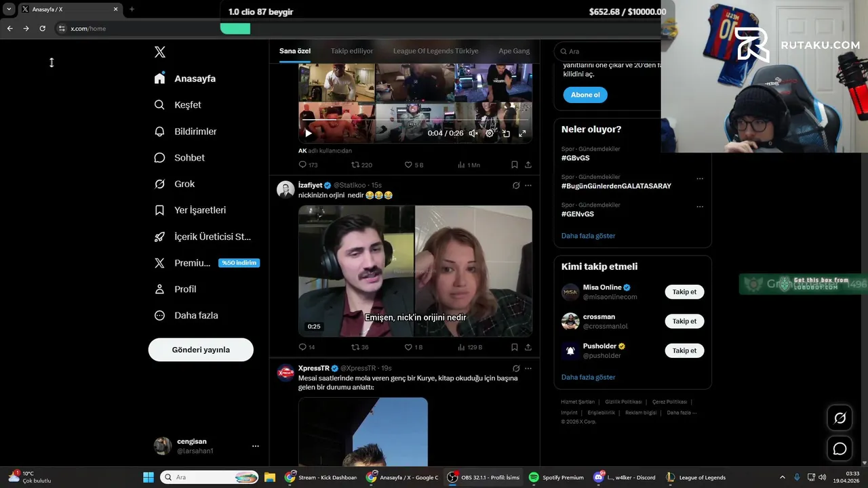Open OBS from the taskbar
The width and height of the screenshot is (868, 488).
(484, 477)
